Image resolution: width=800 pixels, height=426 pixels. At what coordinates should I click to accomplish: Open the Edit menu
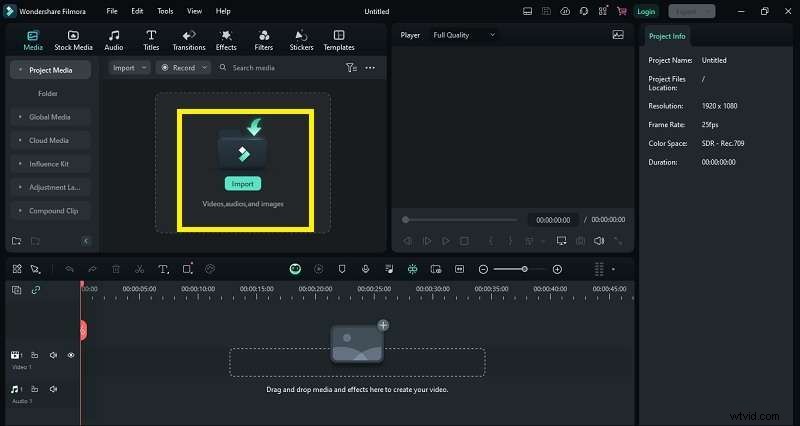[x=137, y=11]
